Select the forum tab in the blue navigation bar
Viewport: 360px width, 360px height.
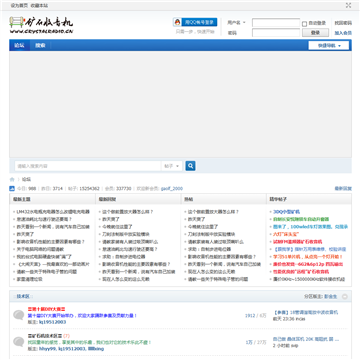[20, 45]
